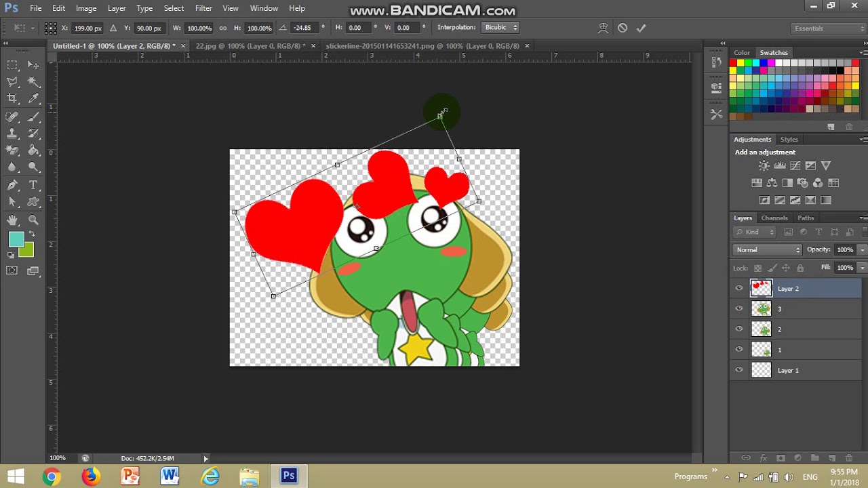Screen dimensions: 868x488
Task: Open Chrome from the taskbar
Action: click(51, 476)
